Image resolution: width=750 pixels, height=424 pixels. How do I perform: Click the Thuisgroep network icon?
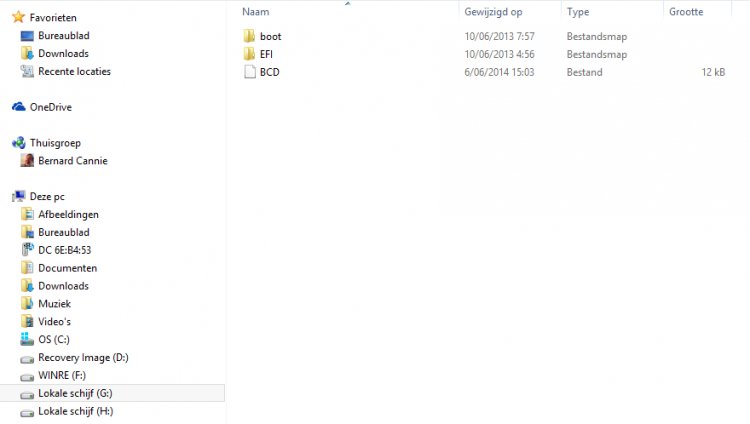(x=19, y=143)
